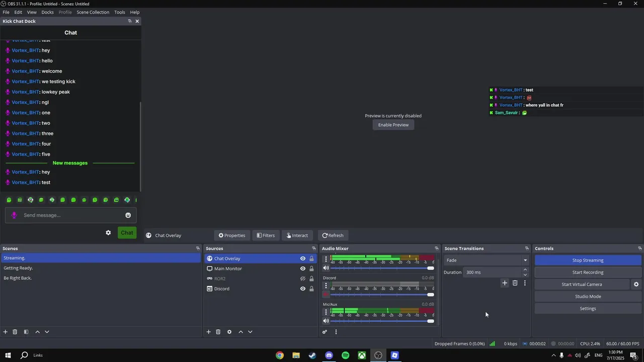Increase transition duration with up arrow
This screenshot has height=362, width=644.
(525, 269)
